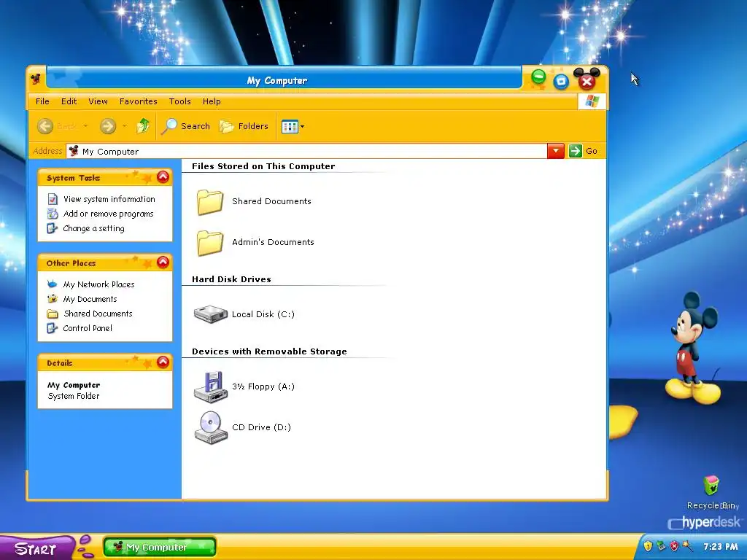
Task: Click the Change a setting link
Action: [93, 228]
